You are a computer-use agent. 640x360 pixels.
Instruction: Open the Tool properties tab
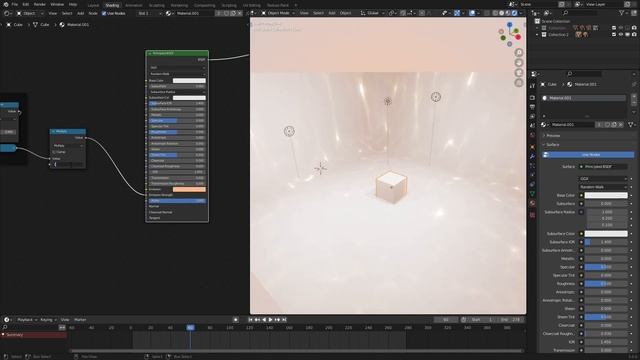pyautogui.click(x=532, y=86)
